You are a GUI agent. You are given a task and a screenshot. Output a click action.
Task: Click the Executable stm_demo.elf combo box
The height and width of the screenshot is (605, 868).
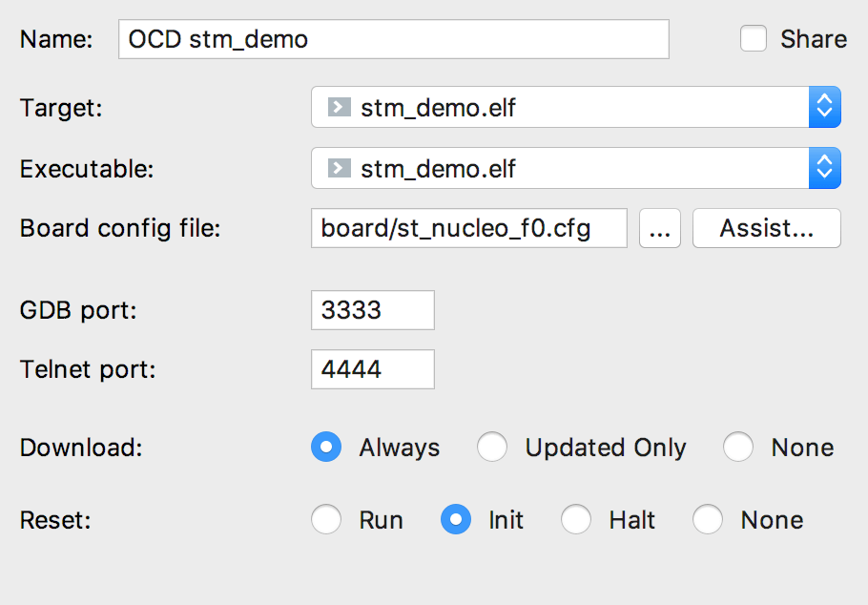[x=563, y=168]
